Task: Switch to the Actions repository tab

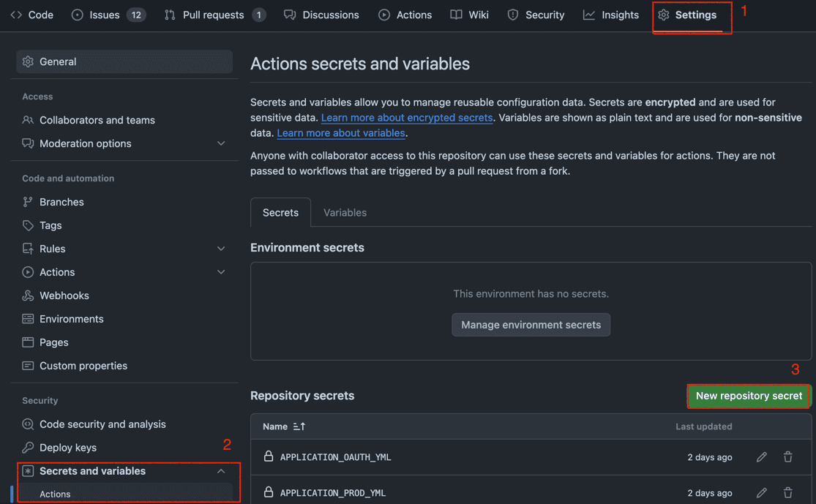Action: pos(405,15)
